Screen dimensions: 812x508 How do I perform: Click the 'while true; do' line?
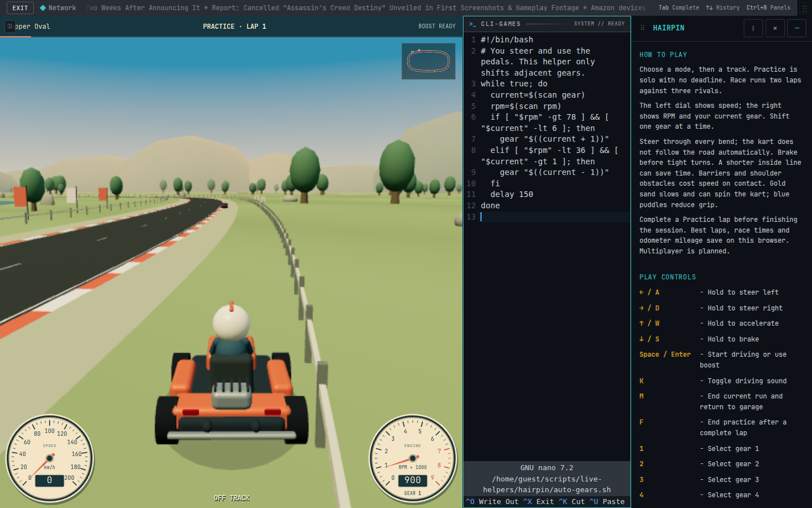pos(514,84)
